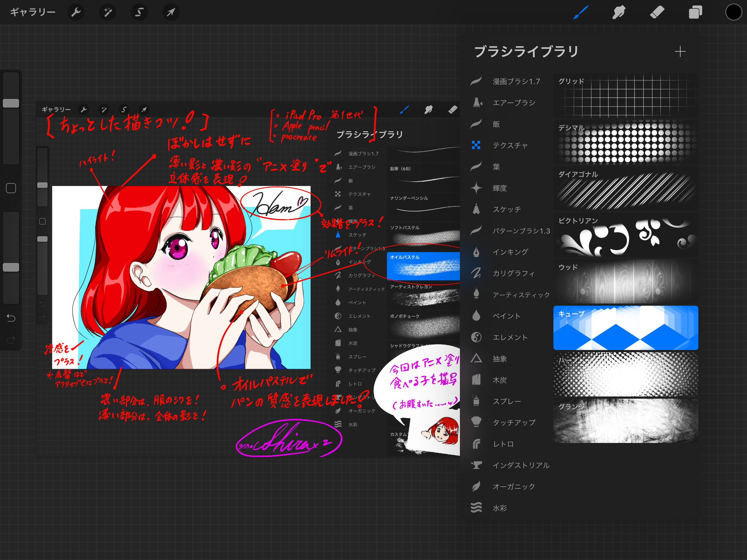Viewport: 747px width, 560px height.
Task: Add new brush with plus button
Action: [680, 52]
